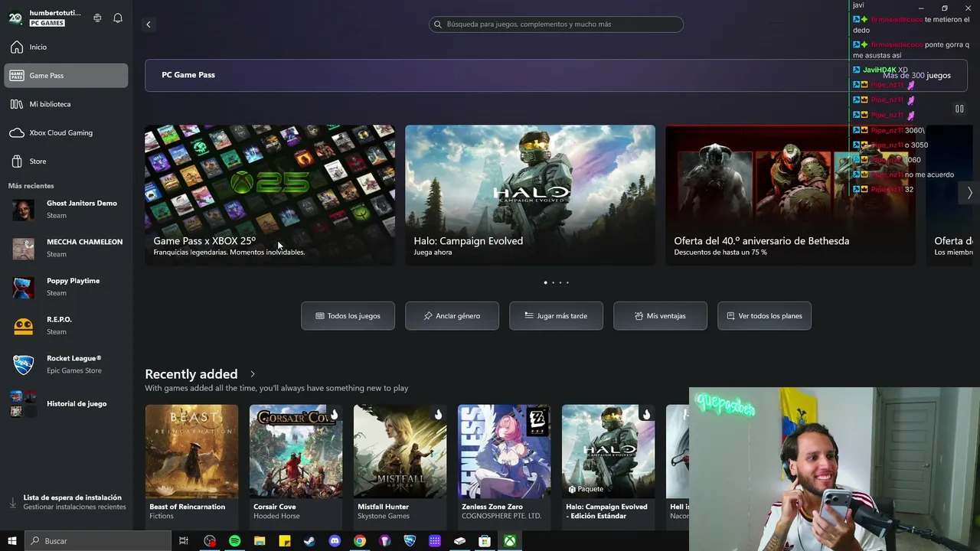Open Historial de juego

67,404
